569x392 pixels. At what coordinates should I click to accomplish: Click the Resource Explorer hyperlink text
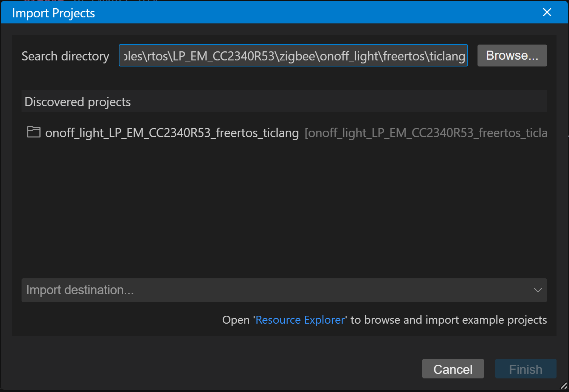click(x=299, y=319)
